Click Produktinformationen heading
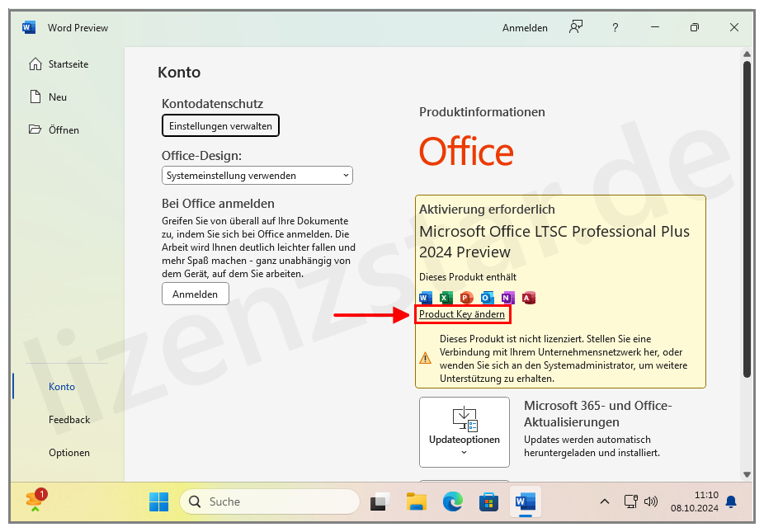This screenshot has height=532, width=764. tap(482, 112)
